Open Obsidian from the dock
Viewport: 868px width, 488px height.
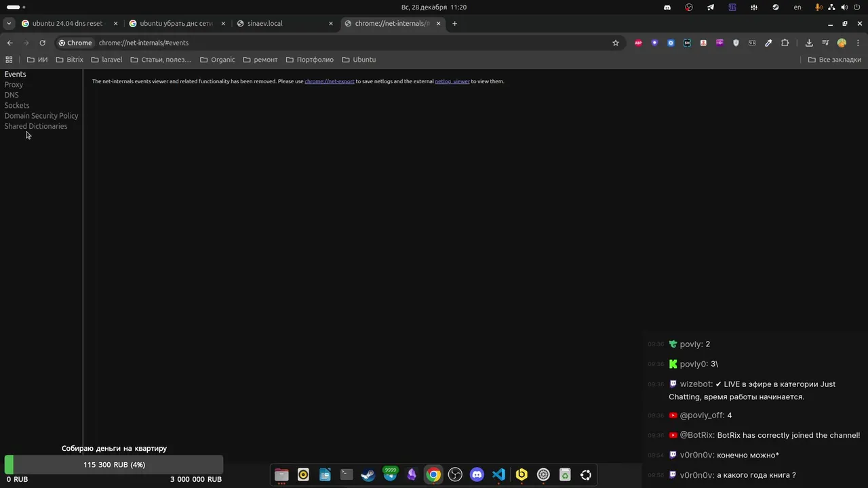pyautogui.click(x=412, y=474)
